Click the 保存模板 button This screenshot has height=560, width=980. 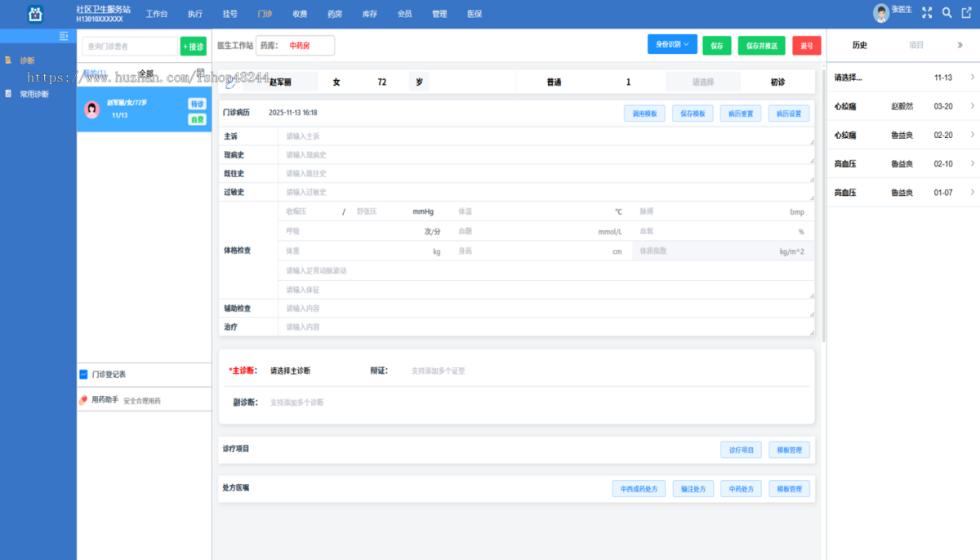pyautogui.click(x=693, y=113)
